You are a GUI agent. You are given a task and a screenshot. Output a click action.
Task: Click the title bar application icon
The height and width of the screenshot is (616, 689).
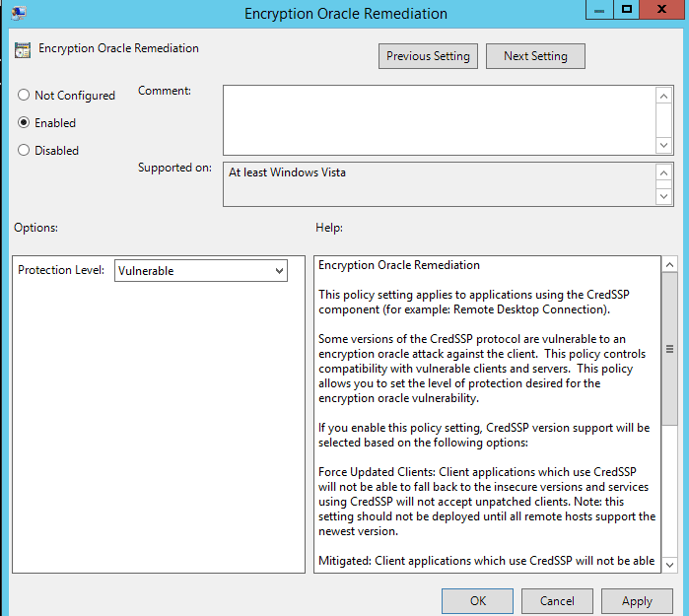(19, 12)
